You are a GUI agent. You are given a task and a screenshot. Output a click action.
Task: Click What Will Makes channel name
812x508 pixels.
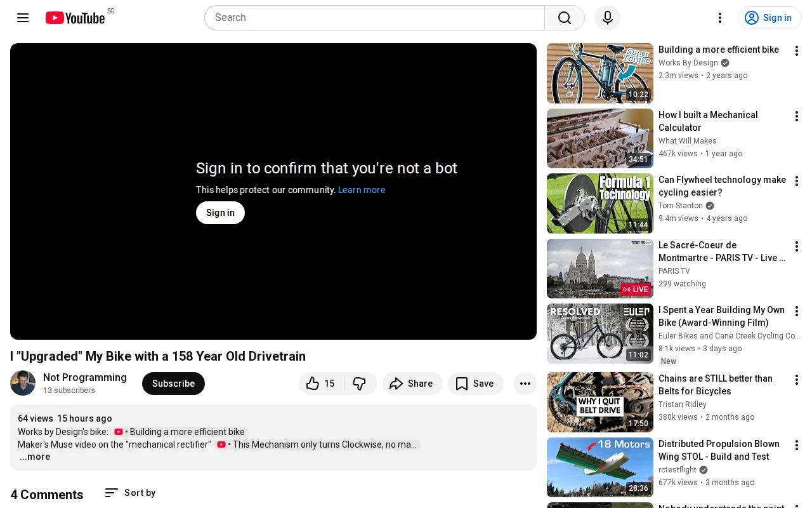688,141
